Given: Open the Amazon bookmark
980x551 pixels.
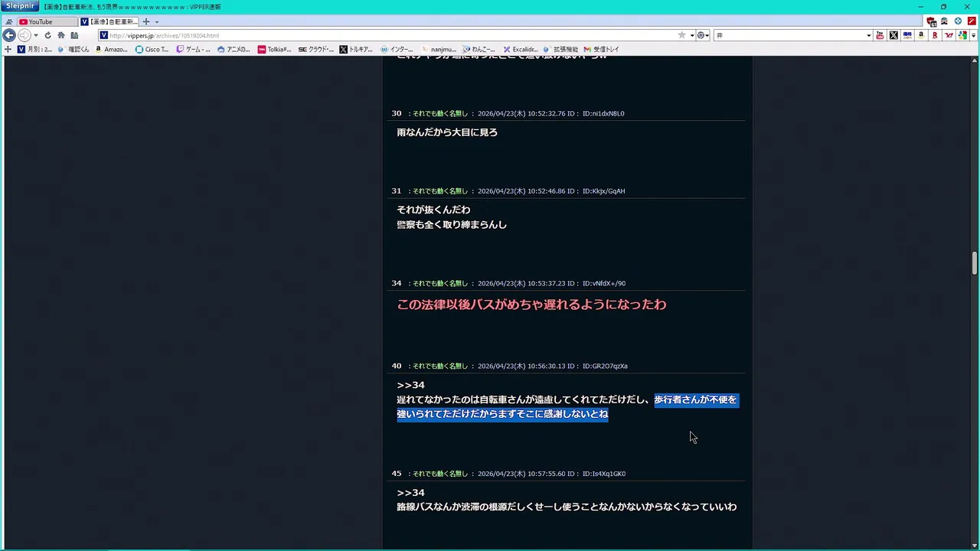Looking at the screenshot, I should coord(112,49).
